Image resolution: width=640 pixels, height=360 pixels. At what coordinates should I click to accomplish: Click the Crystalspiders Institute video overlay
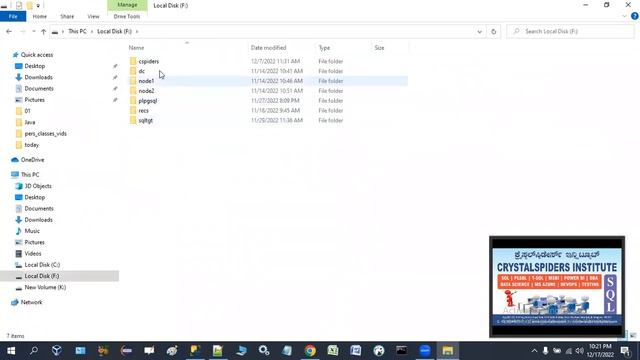click(x=557, y=287)
